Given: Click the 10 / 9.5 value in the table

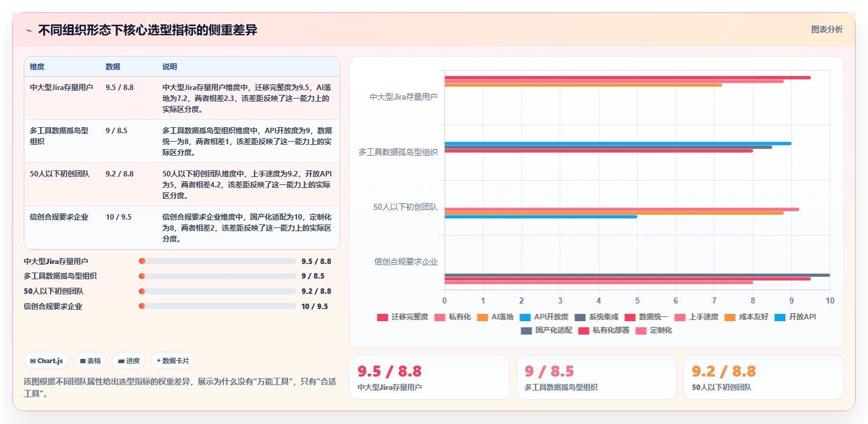Looking at the screenshot, I should pos(119,217).
